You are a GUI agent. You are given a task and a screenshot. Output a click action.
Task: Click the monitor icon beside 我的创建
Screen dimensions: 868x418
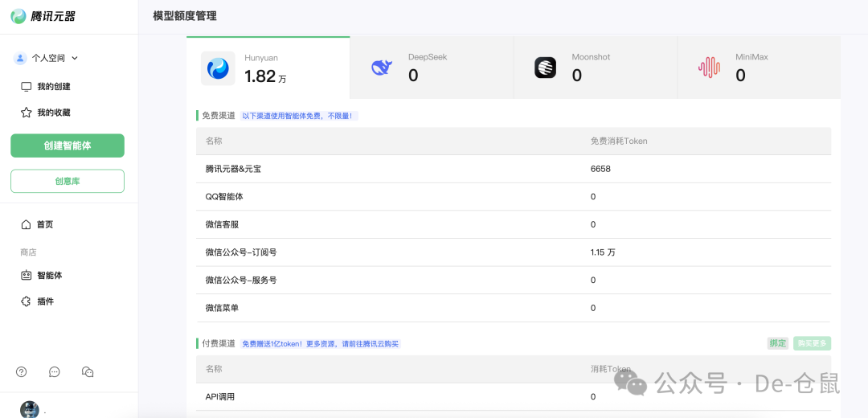[26, 87]
